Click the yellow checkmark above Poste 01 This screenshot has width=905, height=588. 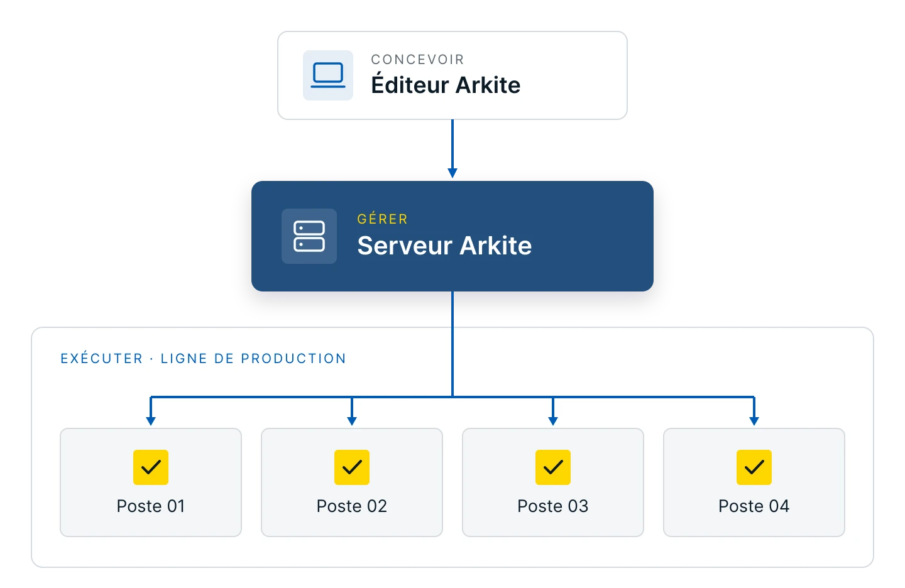(151, 467)
